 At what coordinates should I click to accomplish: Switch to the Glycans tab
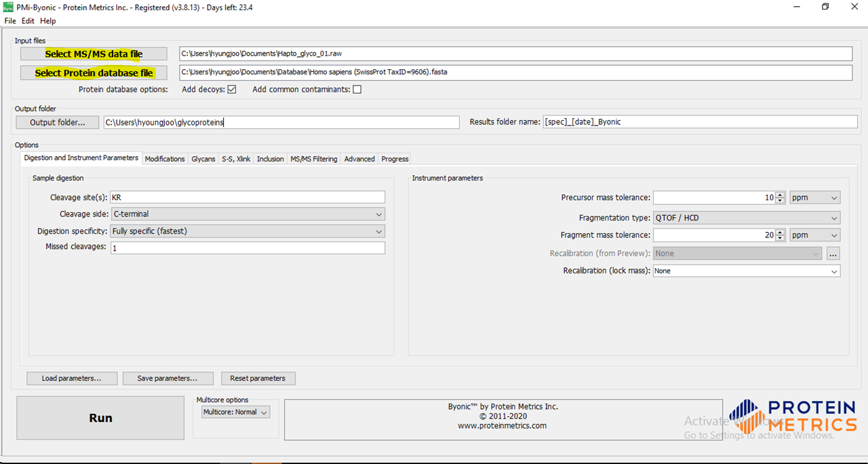pyautogui.click(x=203, y=159)
